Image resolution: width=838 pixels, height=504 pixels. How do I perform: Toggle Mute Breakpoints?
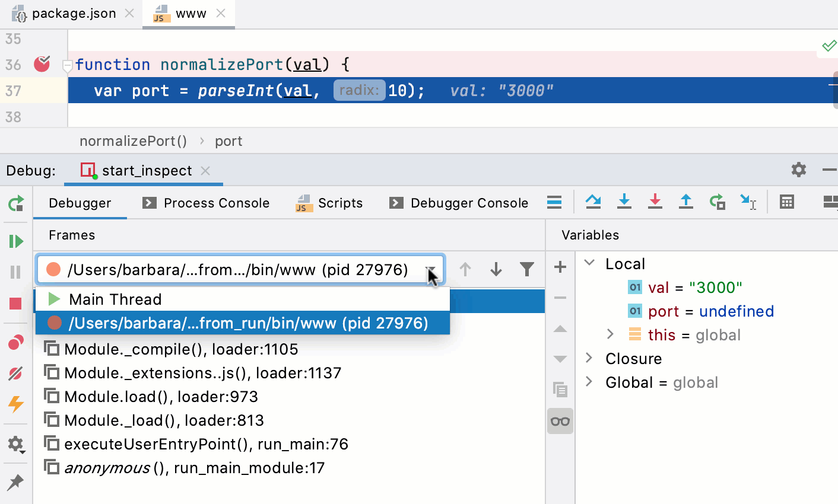click(x=16, y=372)
